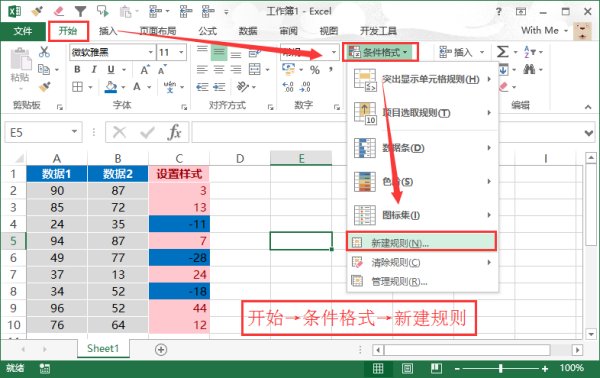Toggle middle vertical alignment
The width and height of the screenshot is (600, 378).
click(219, 52)
